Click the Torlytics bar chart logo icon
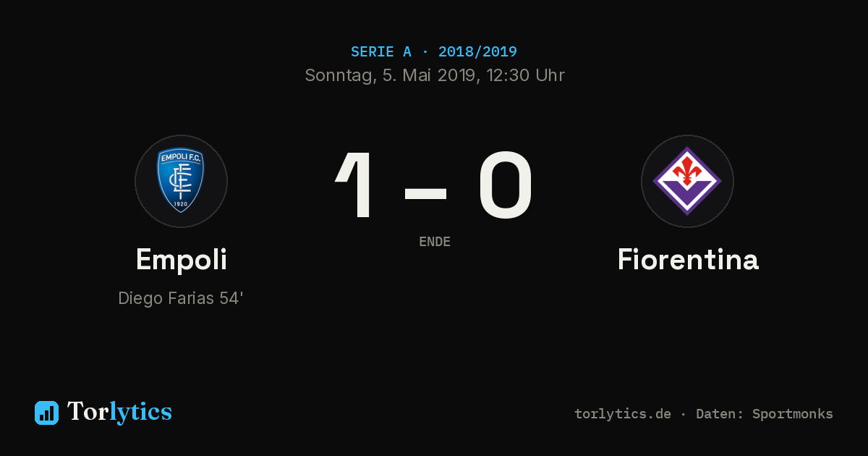Image resolution: width=868 pixels, height=456 pixels. click(x=46, y=413)
